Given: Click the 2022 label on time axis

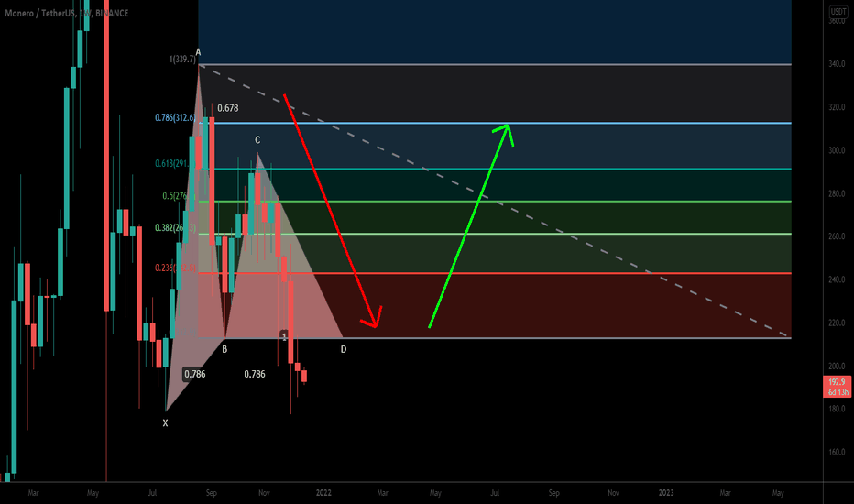Looking at the screenshot, I should click(323, 493).
